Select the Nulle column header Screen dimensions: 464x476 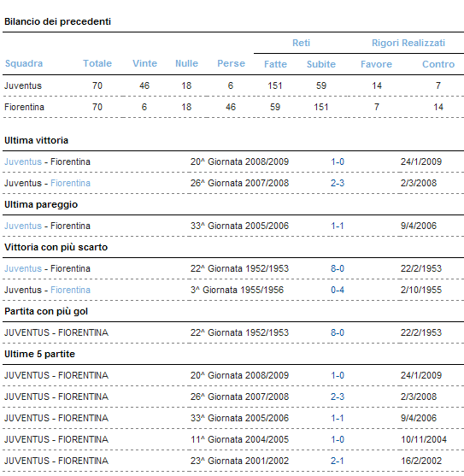[x=186, y=63]
